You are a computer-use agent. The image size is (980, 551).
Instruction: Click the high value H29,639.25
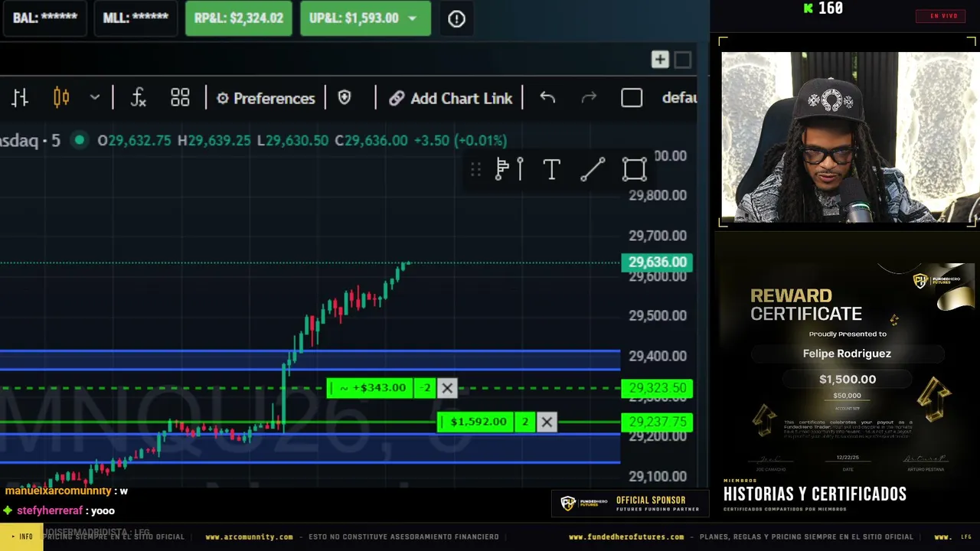point(214,140)
